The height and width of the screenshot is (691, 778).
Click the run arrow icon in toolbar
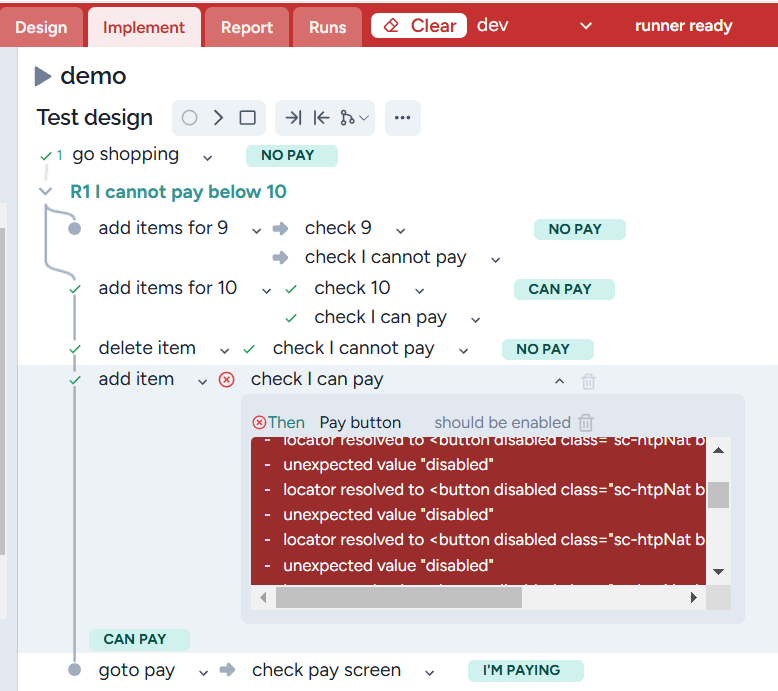(218, 118)
